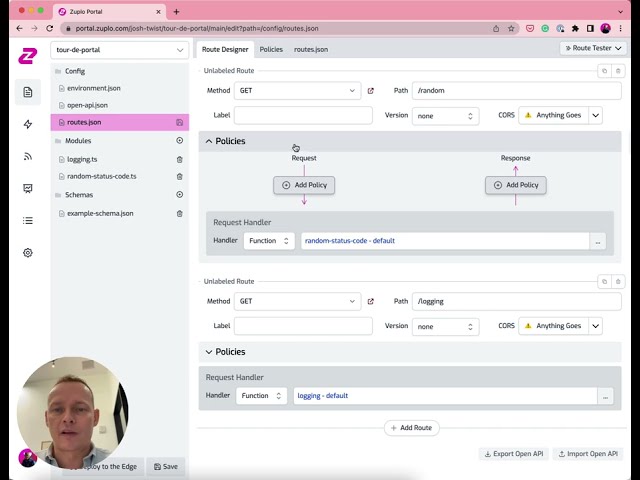Switch to the Policies tab
Image resolution: width=640 pixels, height=480 pixels.
(x=271, y=49)
